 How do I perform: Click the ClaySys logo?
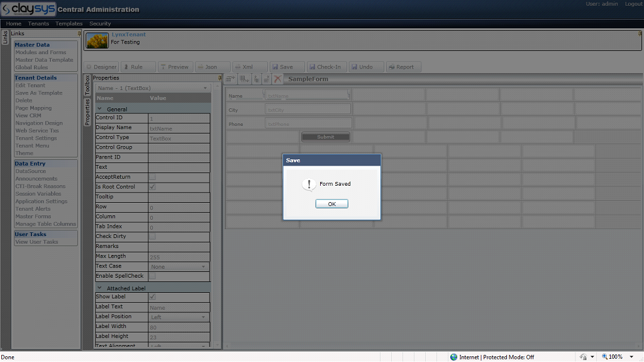pyautogui.click(x=28, y=9)
